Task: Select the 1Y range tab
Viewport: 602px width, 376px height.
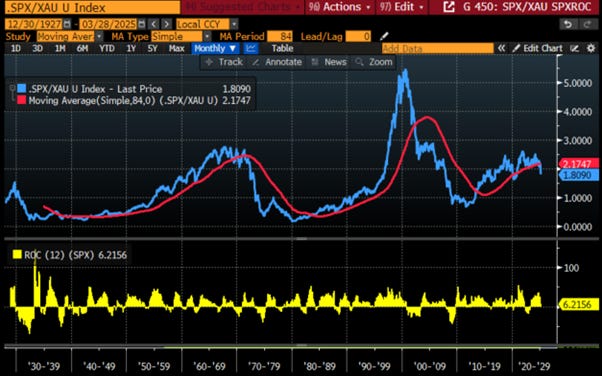Action: coord(131,48)
